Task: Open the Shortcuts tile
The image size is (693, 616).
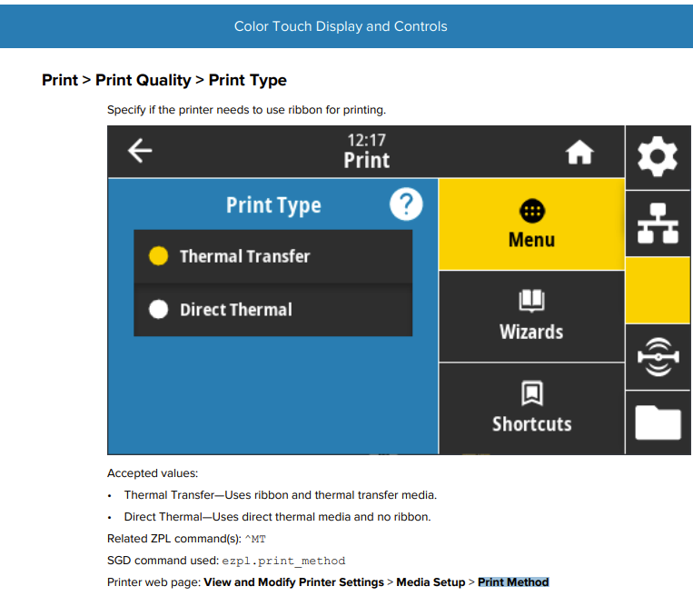Action: tap(531, 409)
